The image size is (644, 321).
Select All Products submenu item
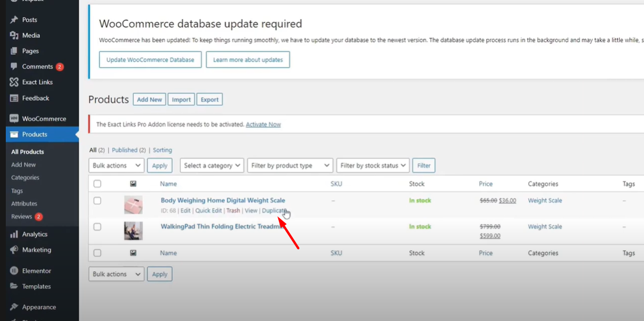tap(27, 152)
